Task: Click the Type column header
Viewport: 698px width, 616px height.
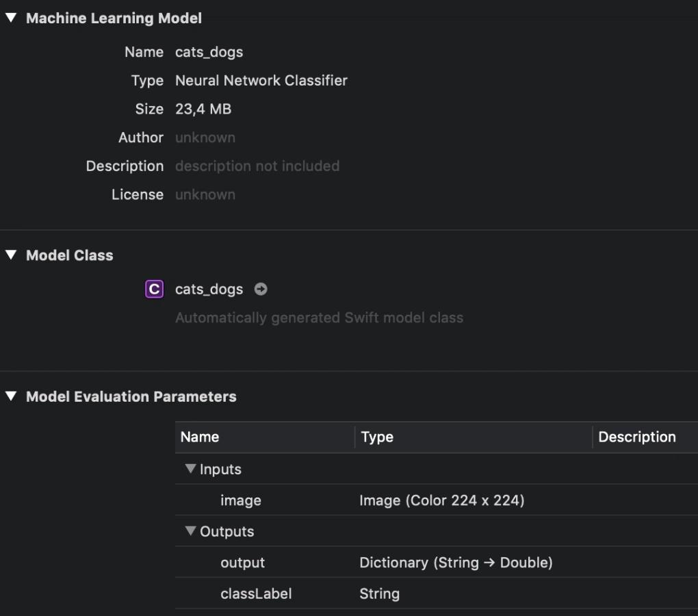Action: point(377,437)
